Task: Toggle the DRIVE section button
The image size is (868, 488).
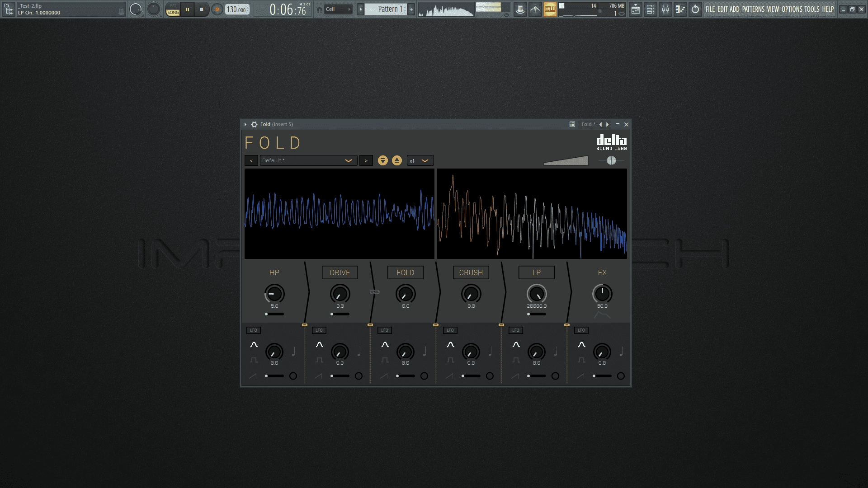Action: click(340, 272)
